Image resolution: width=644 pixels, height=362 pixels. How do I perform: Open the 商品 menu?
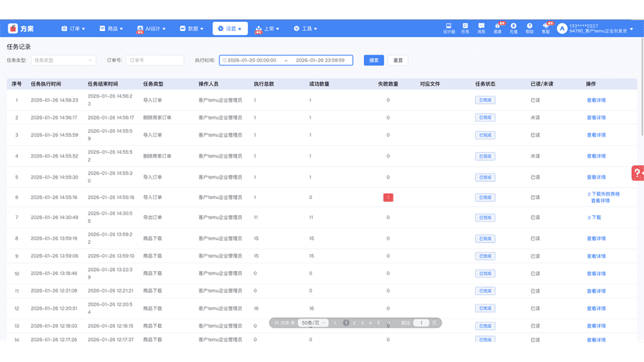pyautogui.click(x=111, y=29)
